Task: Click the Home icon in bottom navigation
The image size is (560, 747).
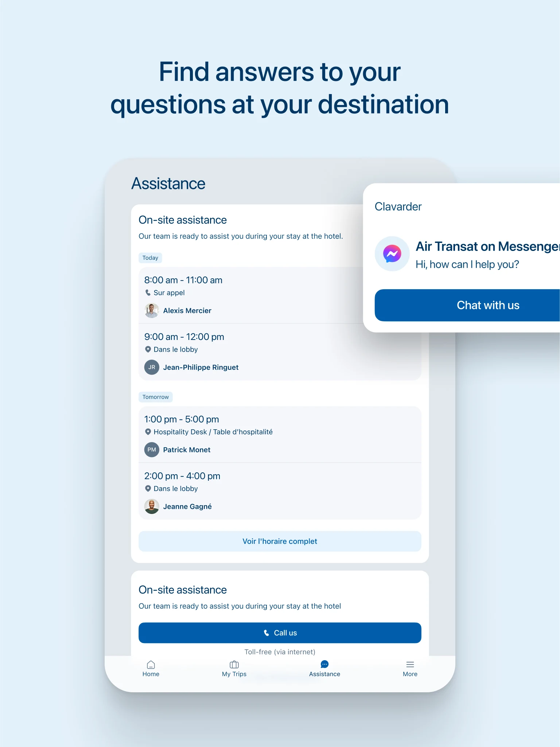Action: [151, 665]
